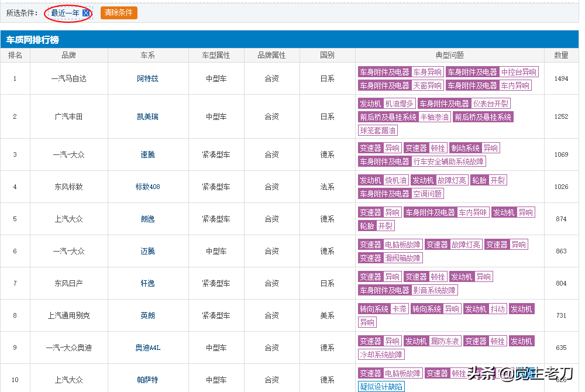This screenshot has height=392, width=585.
Task: Click the complaint count 1069
Action: pos(561,155)
